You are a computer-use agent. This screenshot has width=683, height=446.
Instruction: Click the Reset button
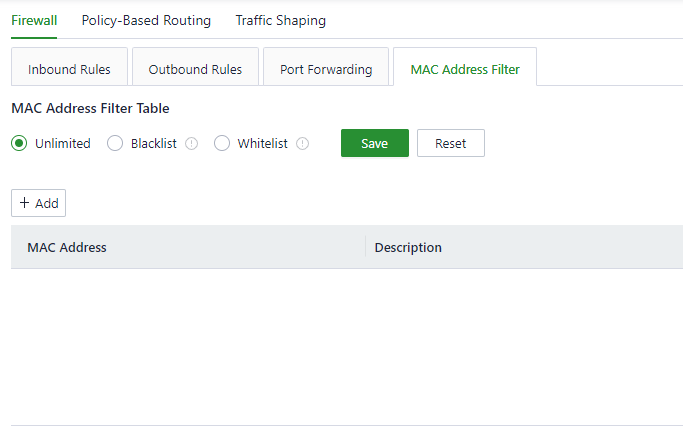point(450,144)
